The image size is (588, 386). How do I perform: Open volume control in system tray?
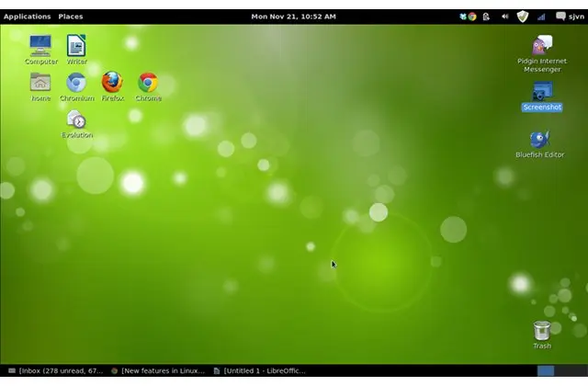tap(504, 17)
